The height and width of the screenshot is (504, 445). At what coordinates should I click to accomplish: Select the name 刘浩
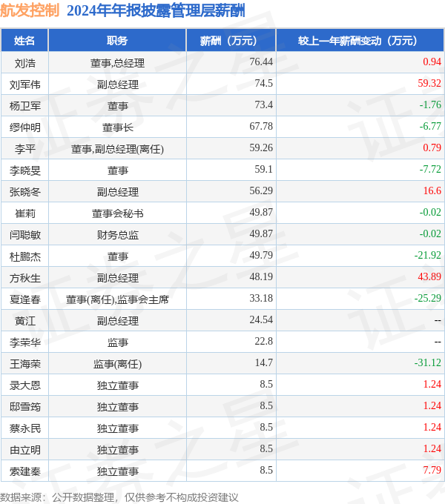(x=25, y=63)
